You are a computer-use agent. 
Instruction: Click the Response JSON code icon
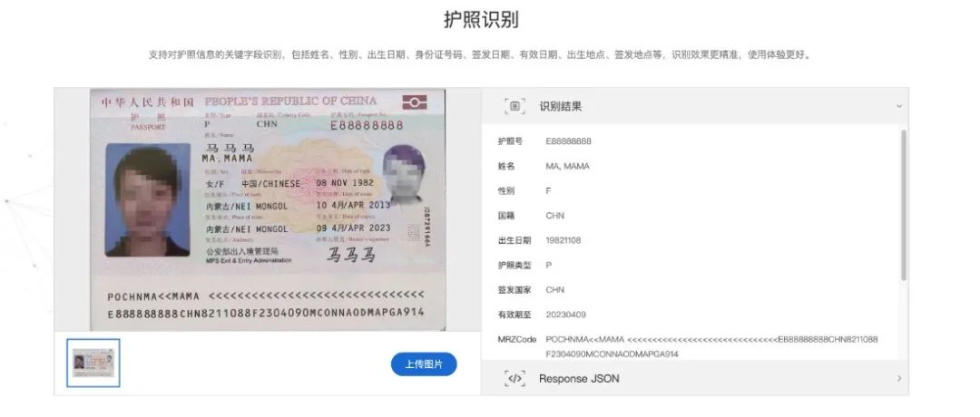coord(515,378)
